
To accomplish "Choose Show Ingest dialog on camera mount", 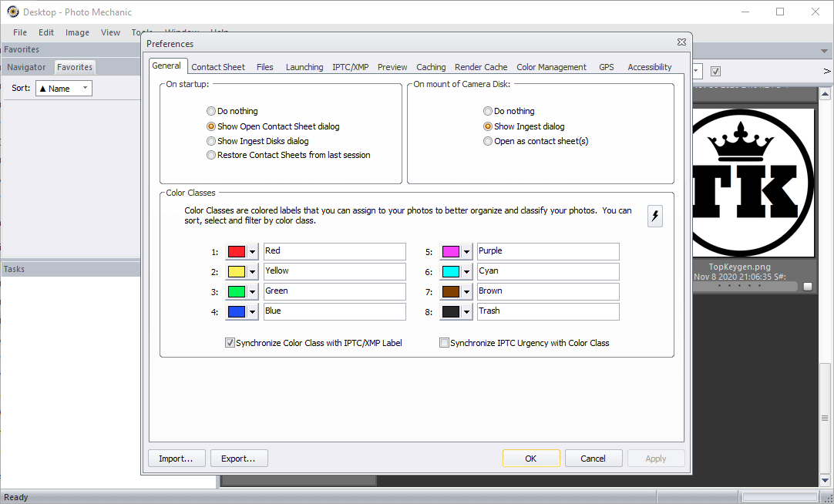I will 524,126.
